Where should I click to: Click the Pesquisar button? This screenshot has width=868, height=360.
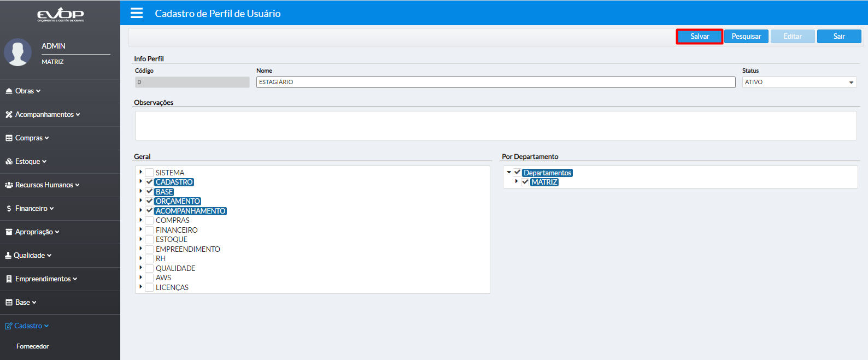pos(746,37)
